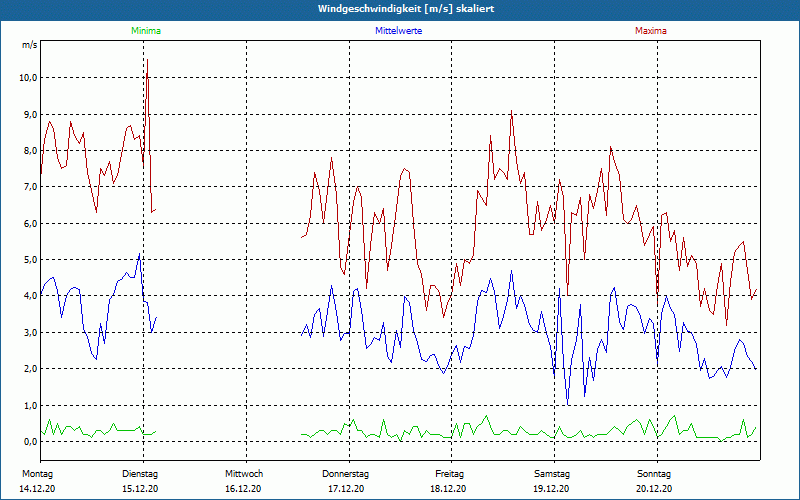Click the date 16.12.20

point(243,489)
